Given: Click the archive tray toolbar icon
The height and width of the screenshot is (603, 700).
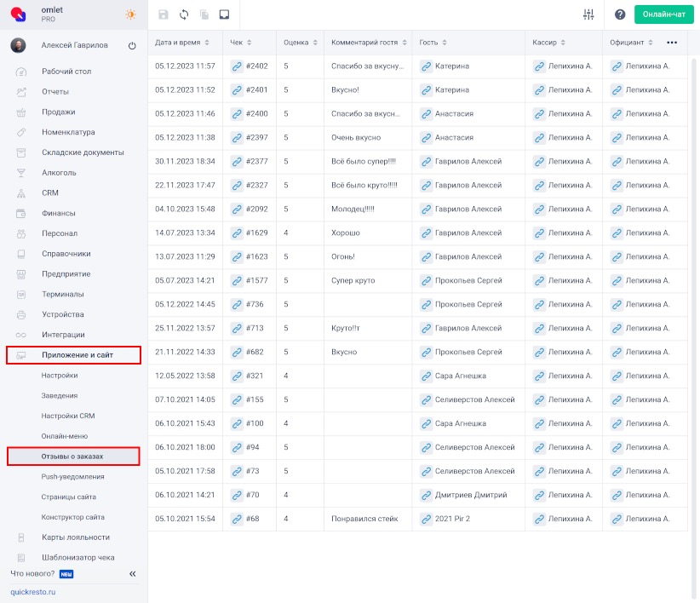Looking at the screenshot, I should pyautogui.click(x=224, y=14).
